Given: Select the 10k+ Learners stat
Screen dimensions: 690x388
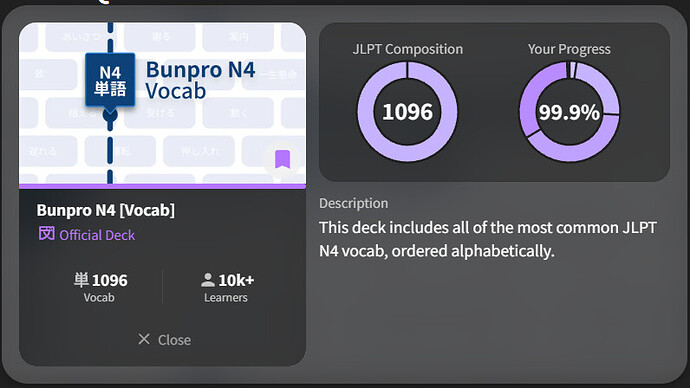Looking at the screenshot, I should click(x=227, y=288).
